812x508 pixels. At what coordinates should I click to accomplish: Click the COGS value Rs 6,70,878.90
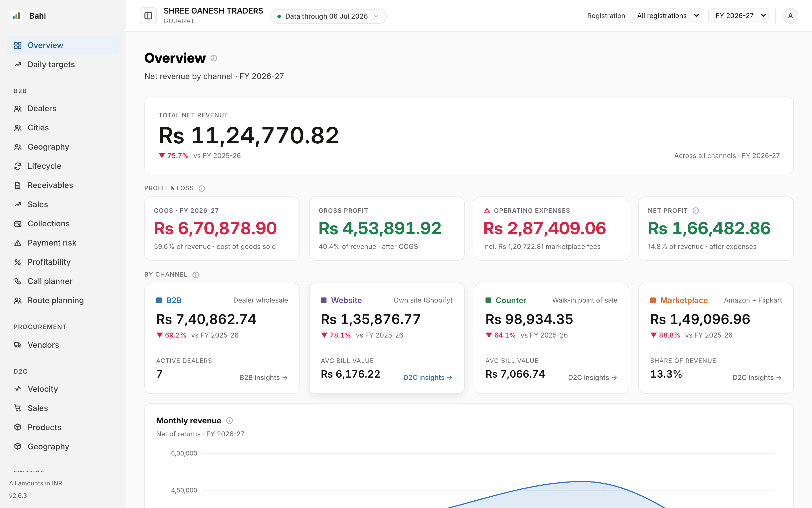point(215,229)
